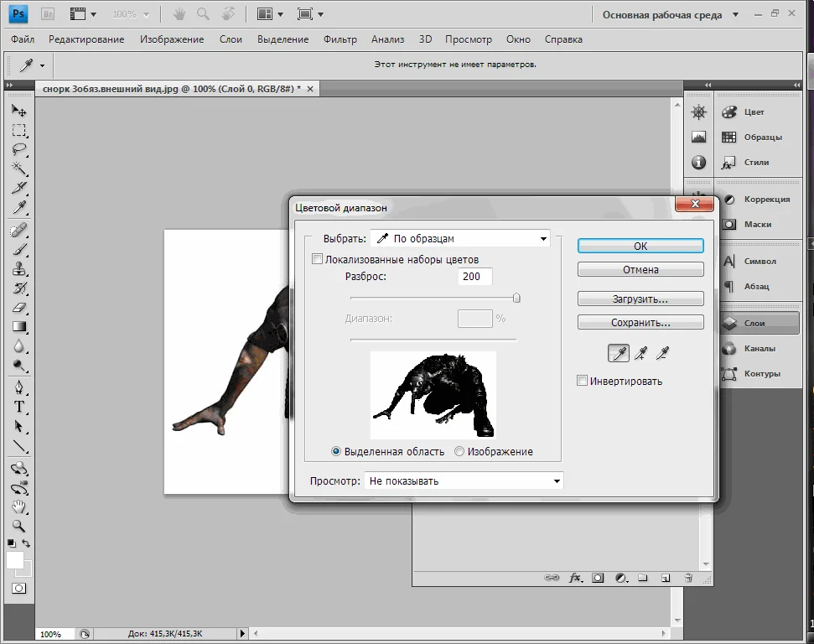
Task: Select the Изображение radio button
Action: pos(459,452)
